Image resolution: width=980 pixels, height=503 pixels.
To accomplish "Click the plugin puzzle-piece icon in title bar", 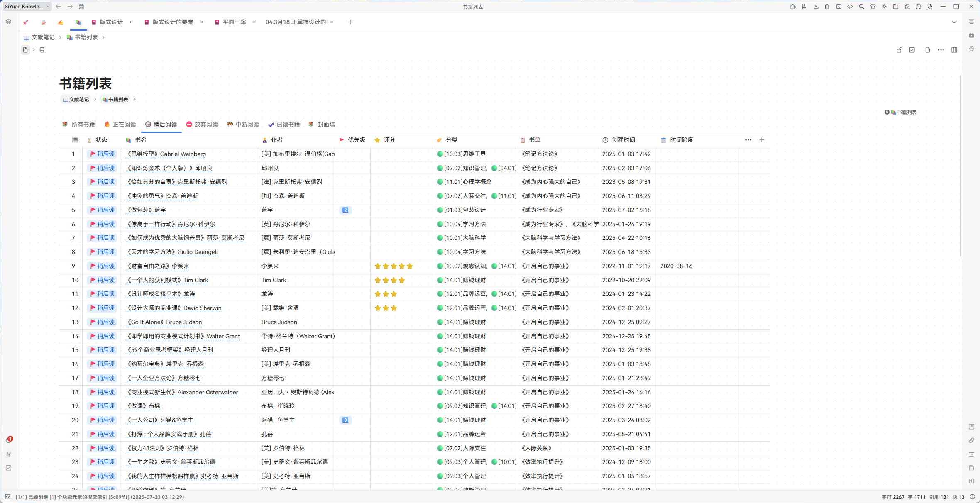I will pos(793,7).
